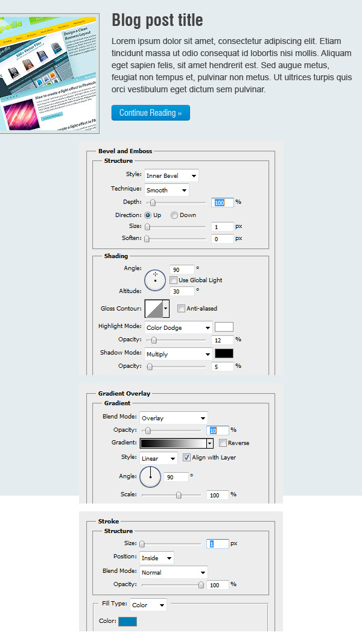362x644 pixels.
Task: Click the Gradient Scale input field
Action: pos(217,495)
